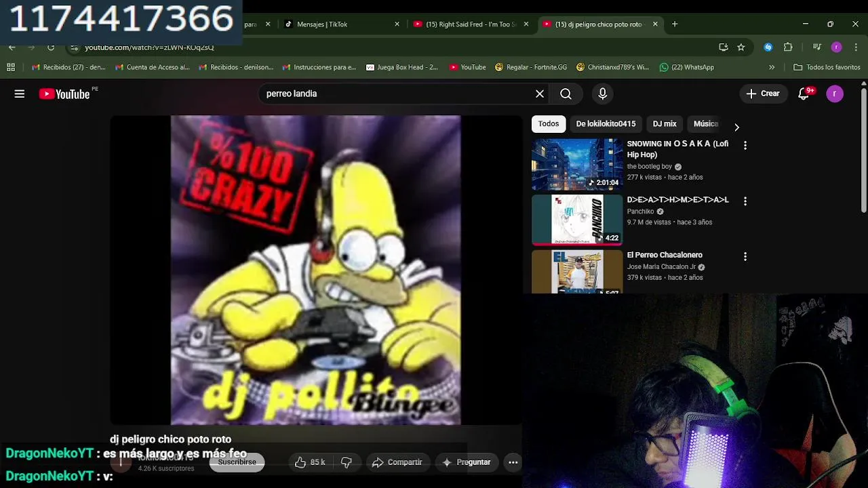Open the media control icon in toolbar
Screen dimensions: 868x488
pyautogui.click(x=817, y=47)
